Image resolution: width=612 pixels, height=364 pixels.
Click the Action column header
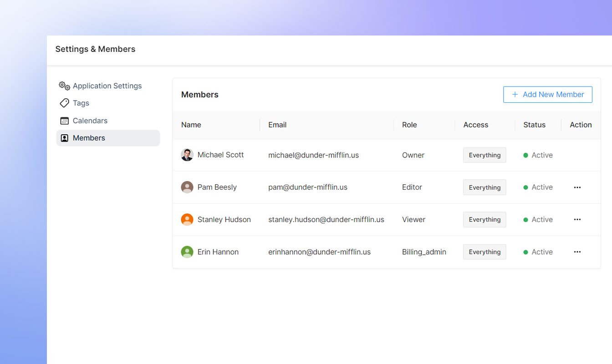(x=581, y=125)
